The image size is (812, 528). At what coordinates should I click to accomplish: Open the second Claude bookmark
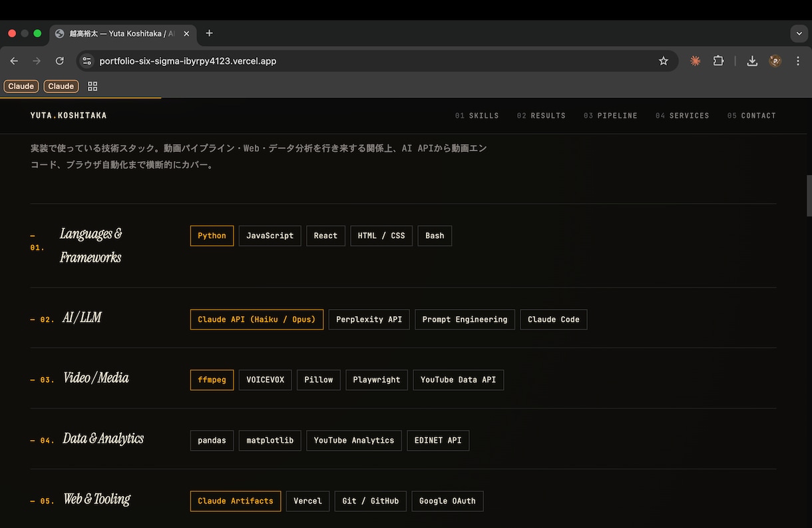click(x=61, y=86)
